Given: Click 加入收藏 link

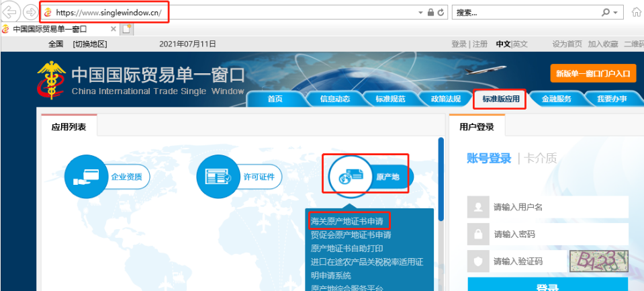Looking at the screenshot, I should pos(603,44).
